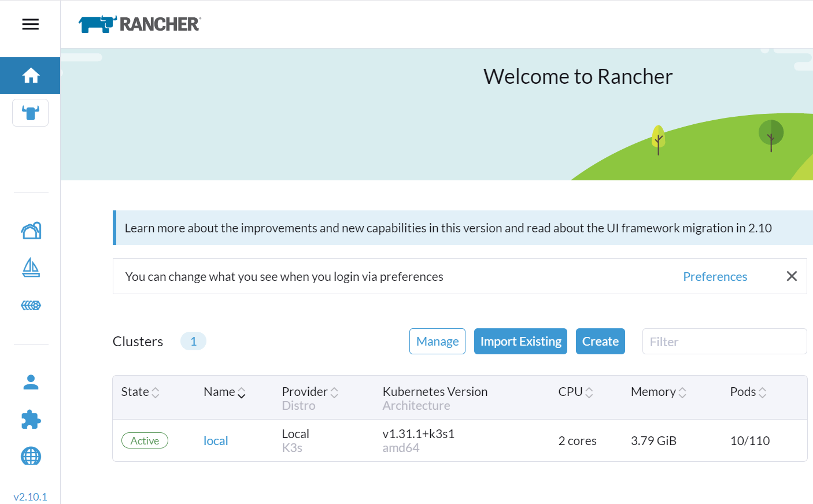Sort clusters by Pods column

tap(748, 392)
